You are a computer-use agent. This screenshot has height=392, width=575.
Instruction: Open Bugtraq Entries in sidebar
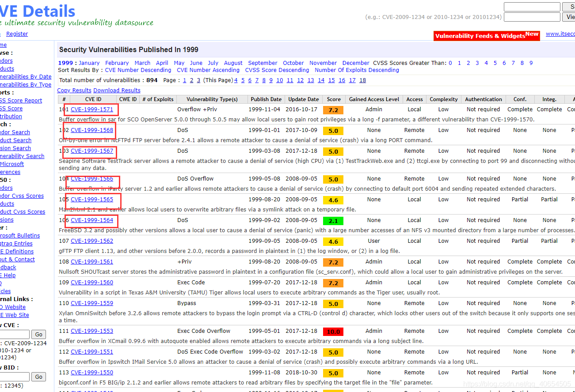(16, 244)
